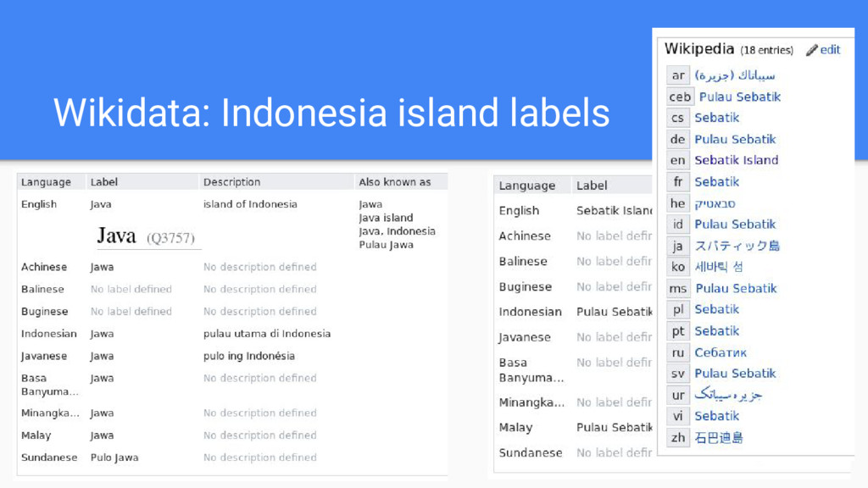Open the Russian Себатик link
This screenshot has height=488, width=868.
pos(721,352)
